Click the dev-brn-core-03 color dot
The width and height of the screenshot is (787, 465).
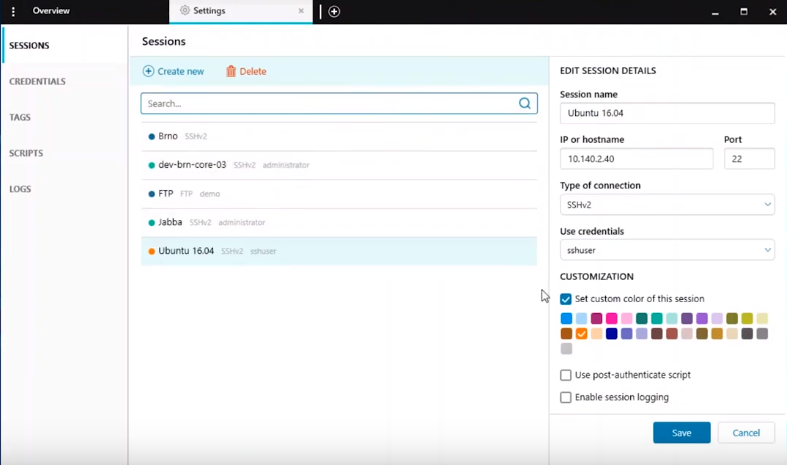point(151,165)
